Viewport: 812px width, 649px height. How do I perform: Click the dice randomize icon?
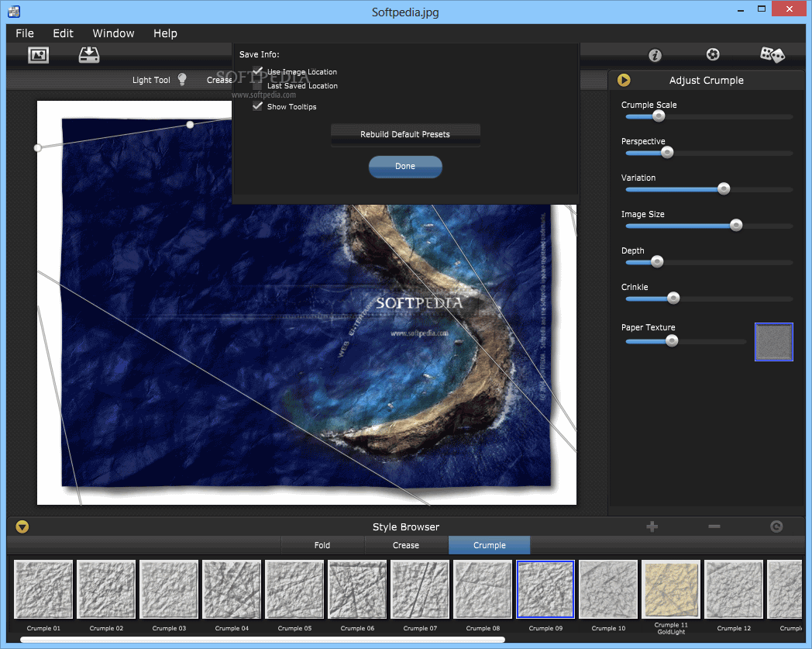coord(772,54)
